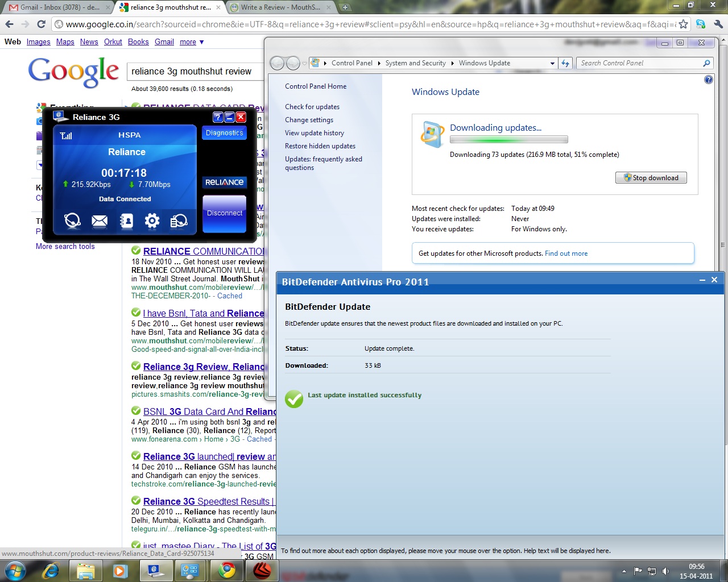Open Change settings in Windows Update

(x=309, y=120)
